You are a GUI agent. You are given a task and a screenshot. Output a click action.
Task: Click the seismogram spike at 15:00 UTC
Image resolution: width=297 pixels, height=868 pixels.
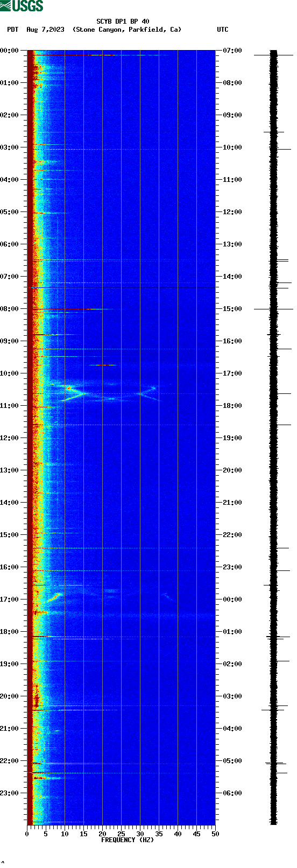273,309
